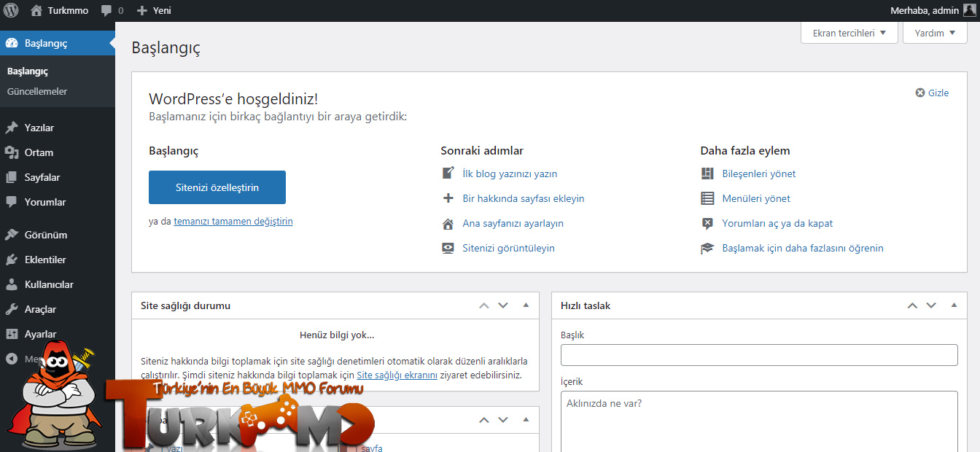Click the graduation cap learn-more icon
The image size is (980, 452).
click(707, 248)
